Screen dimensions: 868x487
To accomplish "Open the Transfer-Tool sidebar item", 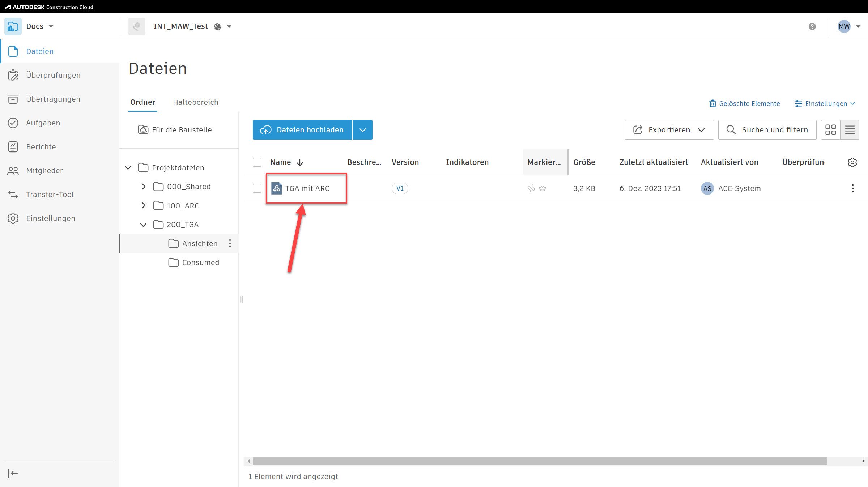I will click(50, 195).
